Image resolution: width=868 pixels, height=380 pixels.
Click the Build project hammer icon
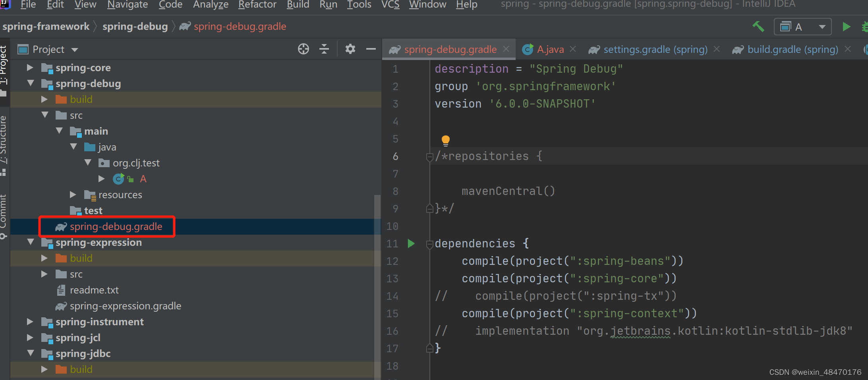point(758,27)
